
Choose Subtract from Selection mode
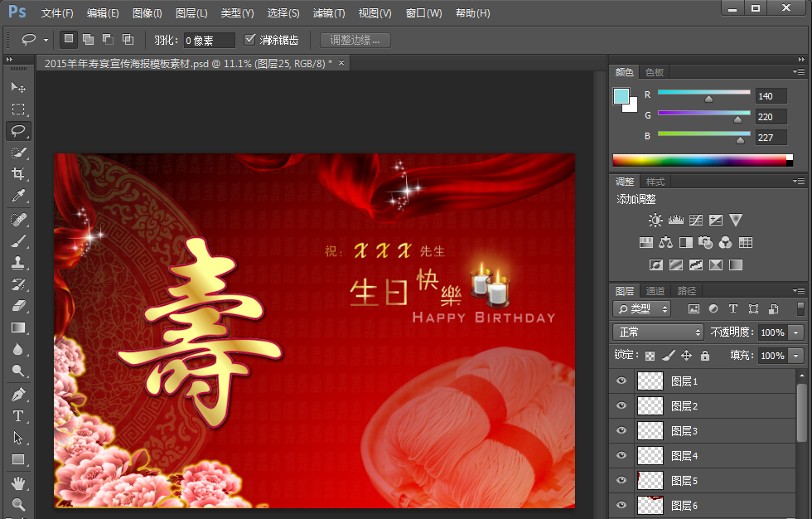coord(109,39)
